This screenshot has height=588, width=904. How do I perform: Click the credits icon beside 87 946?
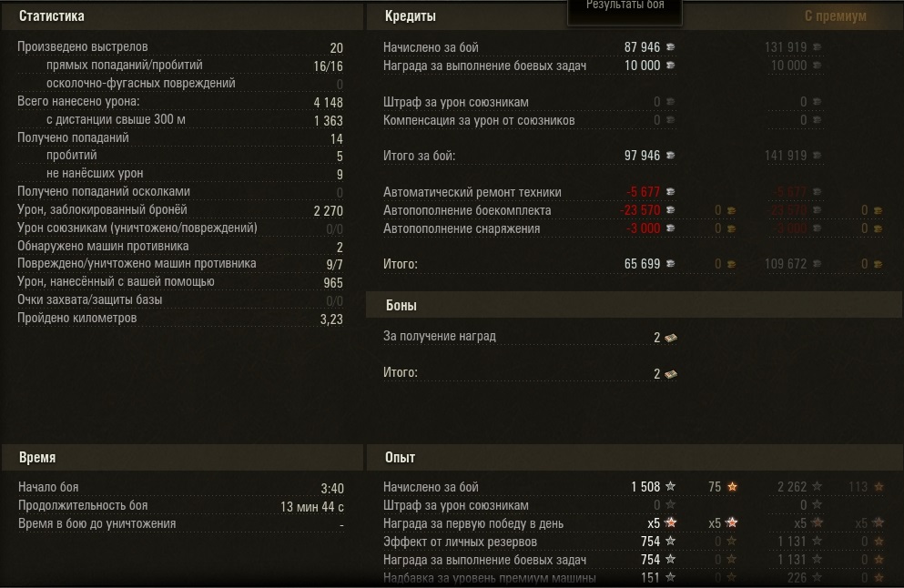click(x=670, y=47)
